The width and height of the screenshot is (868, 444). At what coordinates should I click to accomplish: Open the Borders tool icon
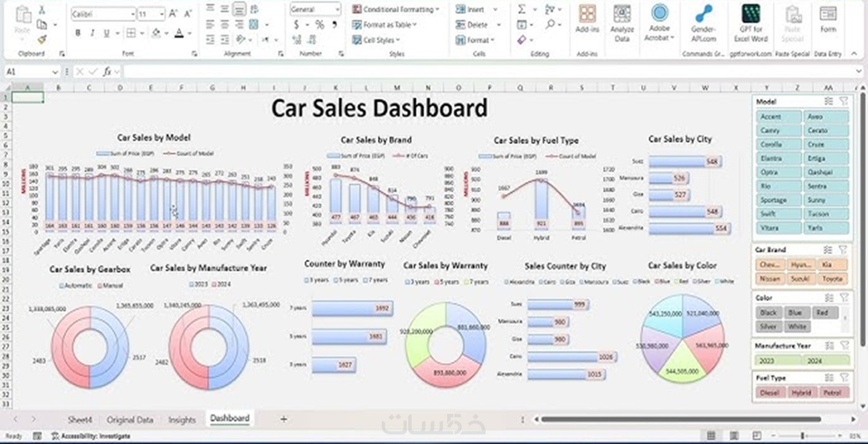coord(131,33)
